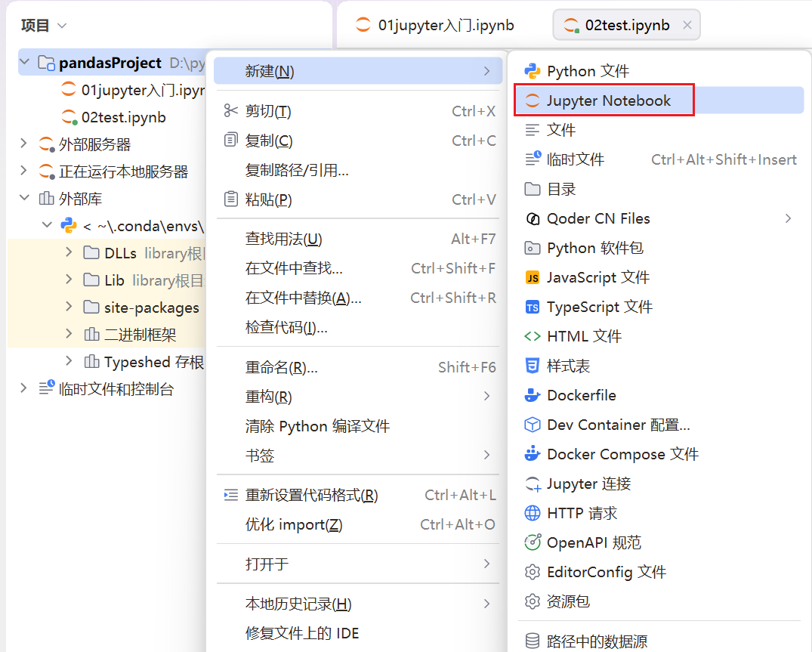Collapse the pandasProject root node

click(x=24, y=62)
